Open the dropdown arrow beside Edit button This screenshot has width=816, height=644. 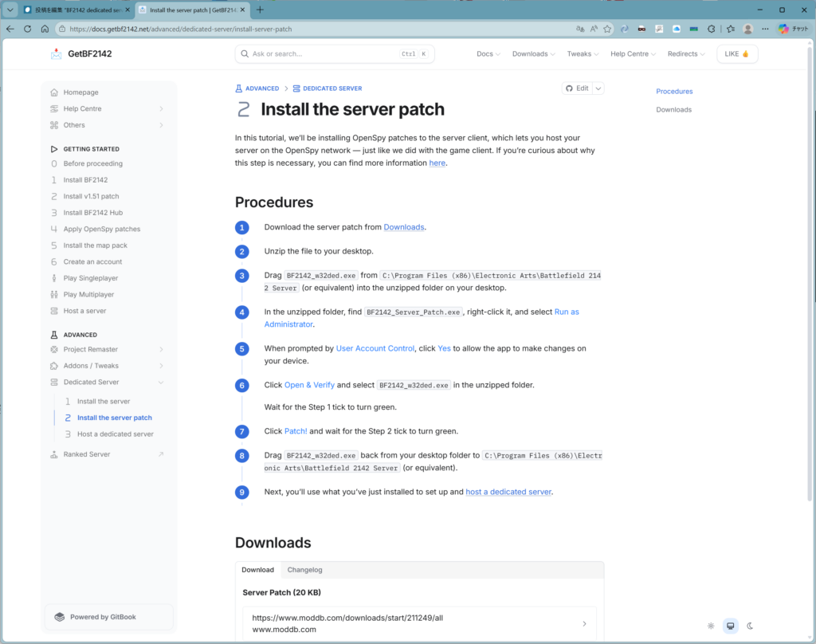pos(598,88)
